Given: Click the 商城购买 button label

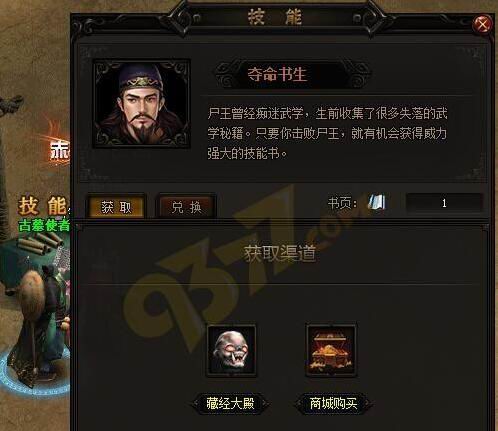Looking at the screenshot, I should [x=333, y=403].
